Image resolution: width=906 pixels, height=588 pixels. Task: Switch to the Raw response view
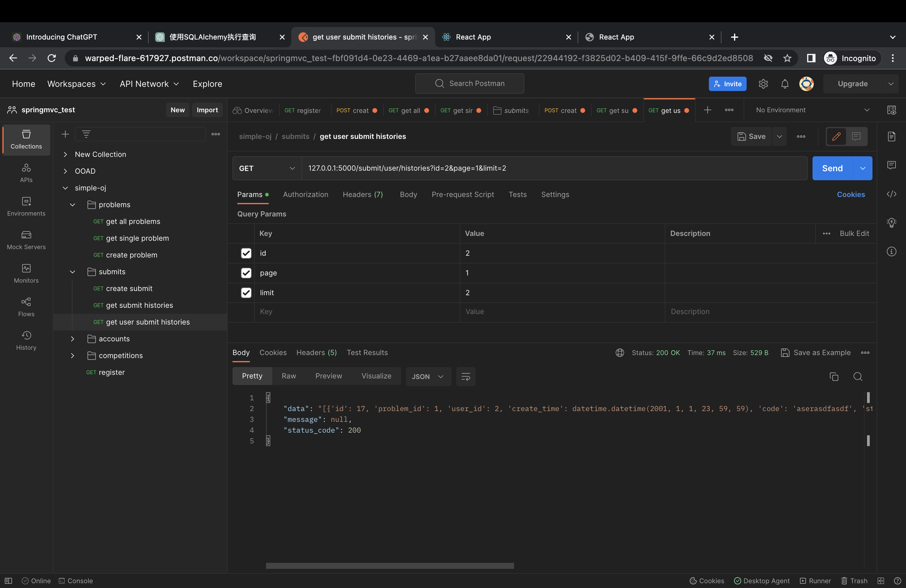(289, 376)
